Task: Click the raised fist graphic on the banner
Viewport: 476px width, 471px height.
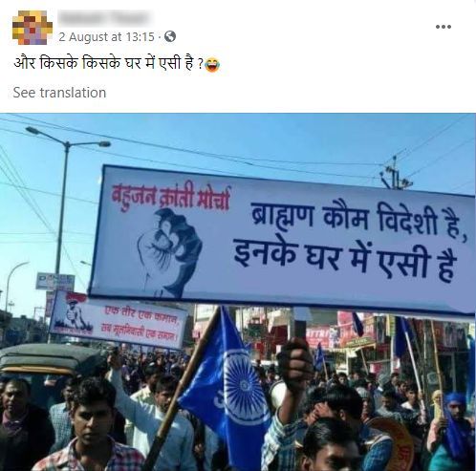Action: [169, 251]
